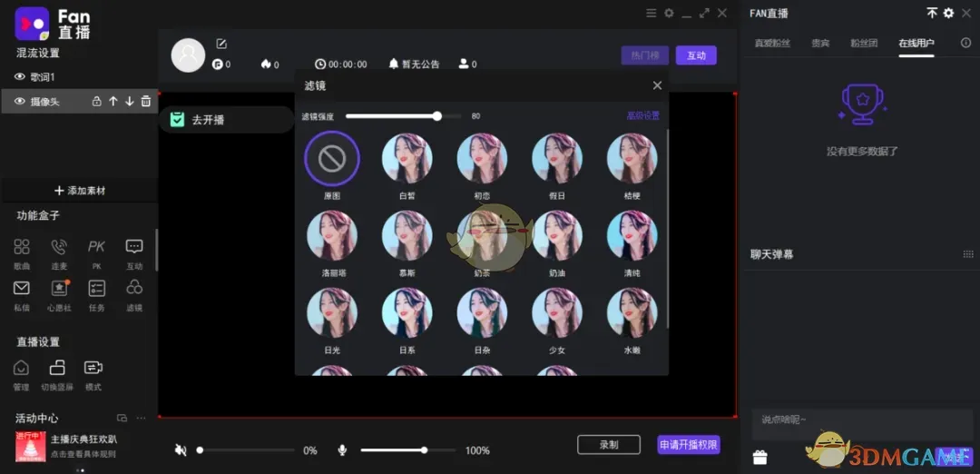Select the 桔梗 filter thumbnail
The height and width of the screenshot is (474, 980).
[632, 158]
